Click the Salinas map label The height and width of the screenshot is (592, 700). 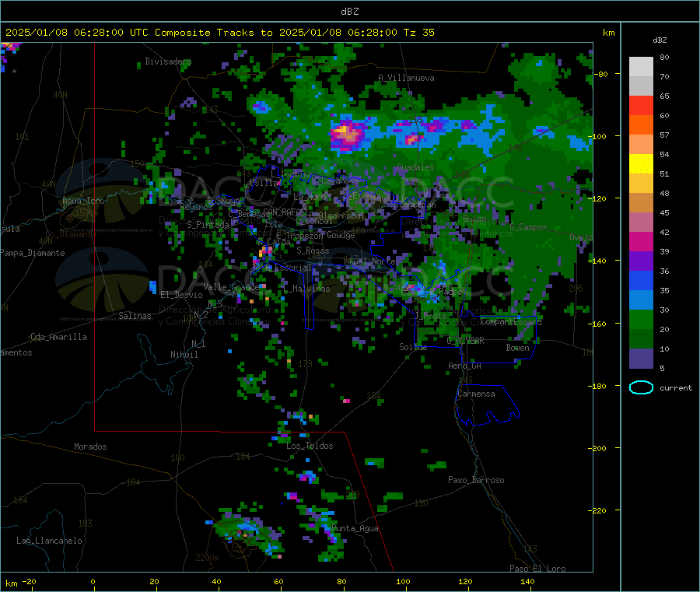(x=135, y=316)
